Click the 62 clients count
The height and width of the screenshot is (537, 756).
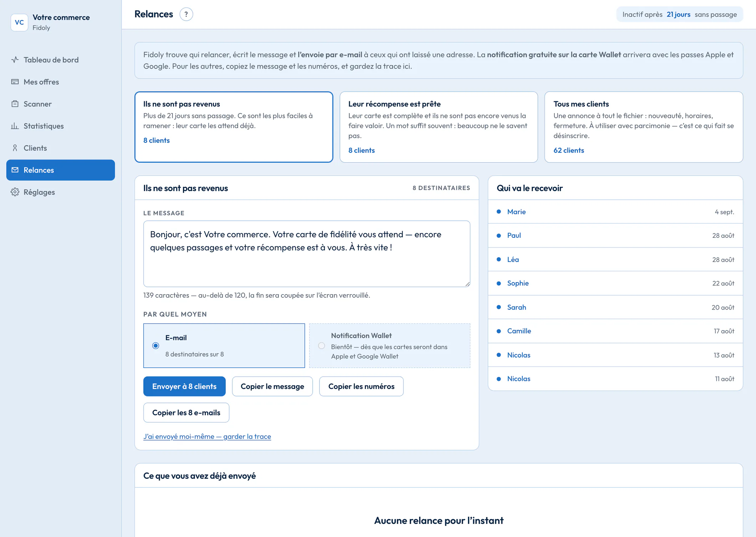[568, 150]
